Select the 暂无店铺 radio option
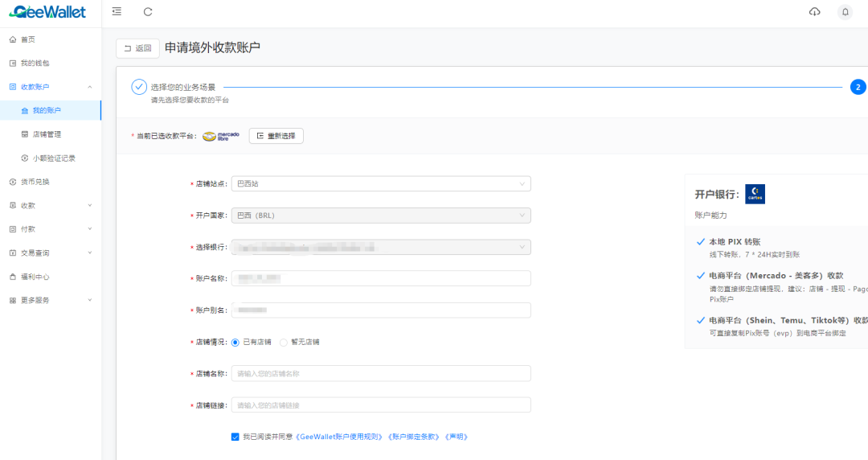 click(x=284, y=343)
